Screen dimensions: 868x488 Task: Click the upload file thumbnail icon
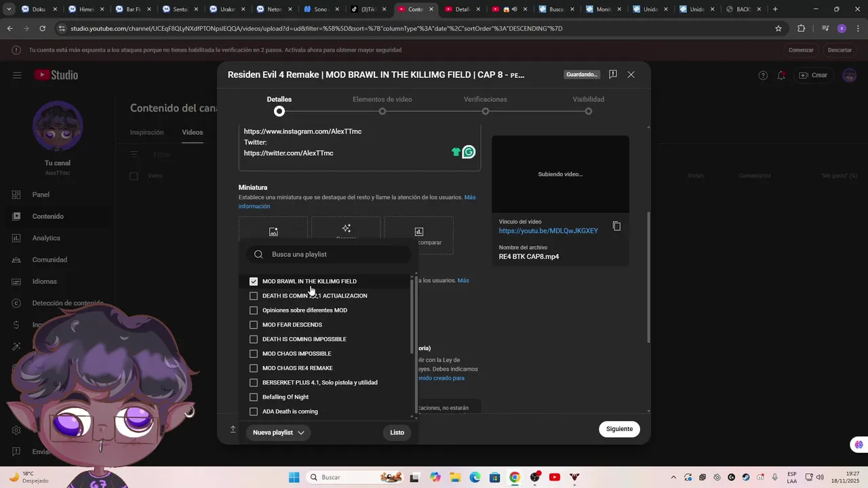click(273, 232)
